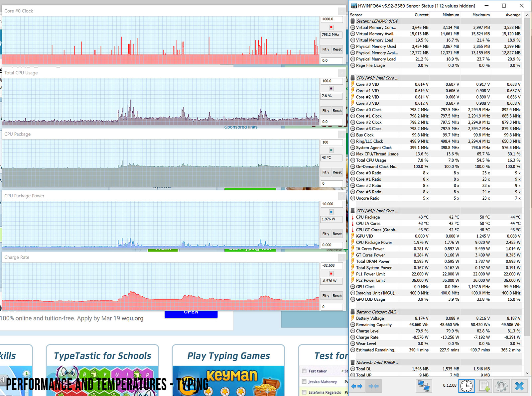Edit the 40.000 maximum field in CPU Package Power
Viewport: 532px width, 396px height.
(x=332, y=204)
